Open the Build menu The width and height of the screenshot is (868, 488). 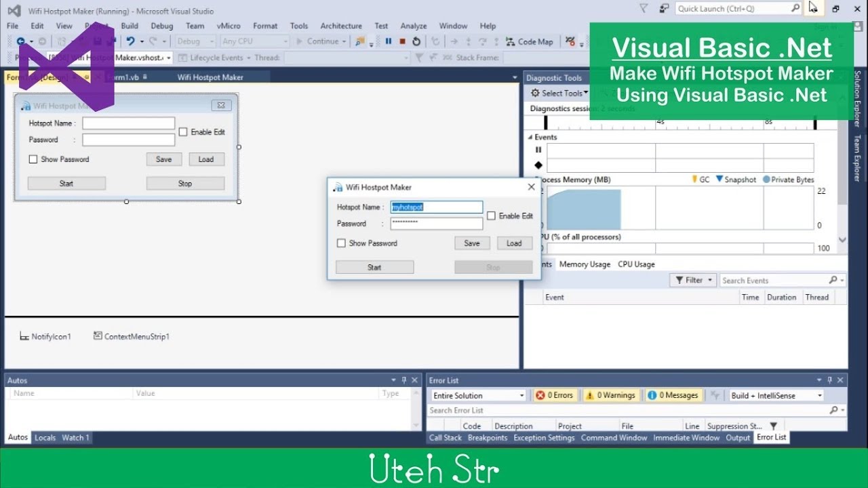tap(130, 26)
